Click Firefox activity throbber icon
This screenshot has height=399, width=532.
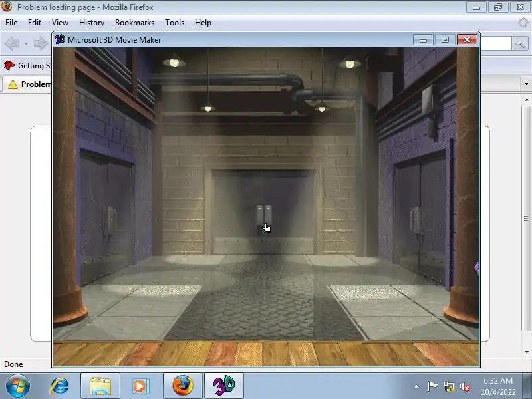pyautogui.click(x=523, y=23)
